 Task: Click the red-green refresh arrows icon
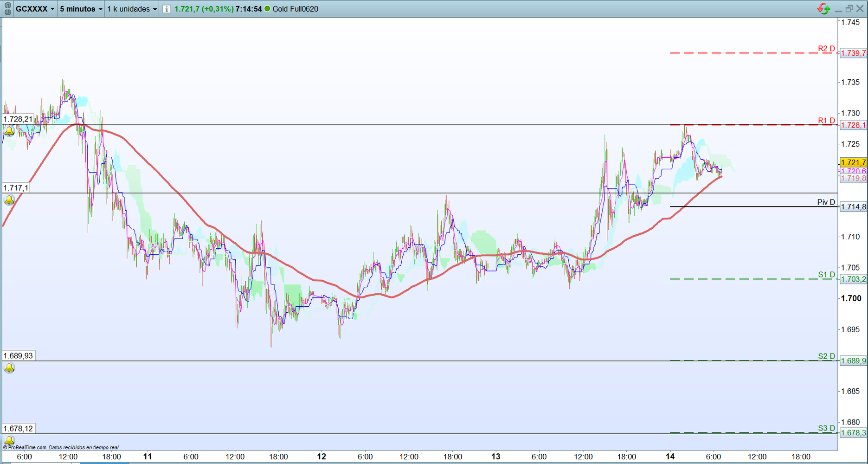[x=823, y=9]
